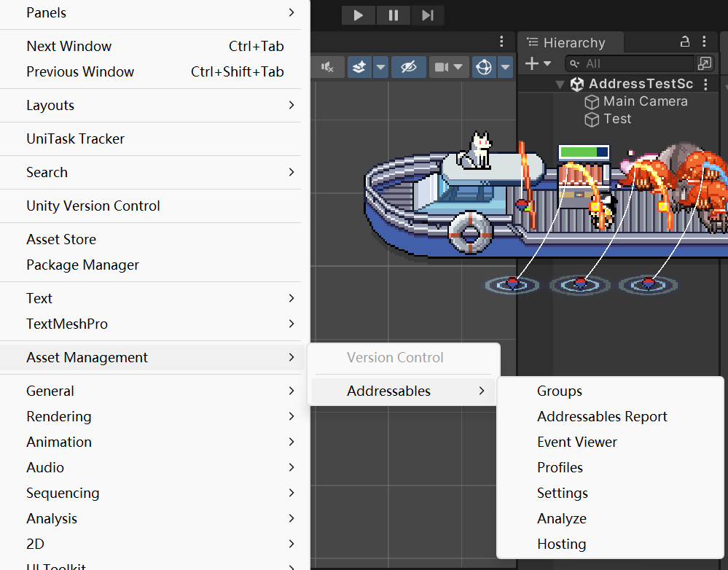728x570 pixels.
Task: Start Play mode with the play button
Action: (359, 15)
